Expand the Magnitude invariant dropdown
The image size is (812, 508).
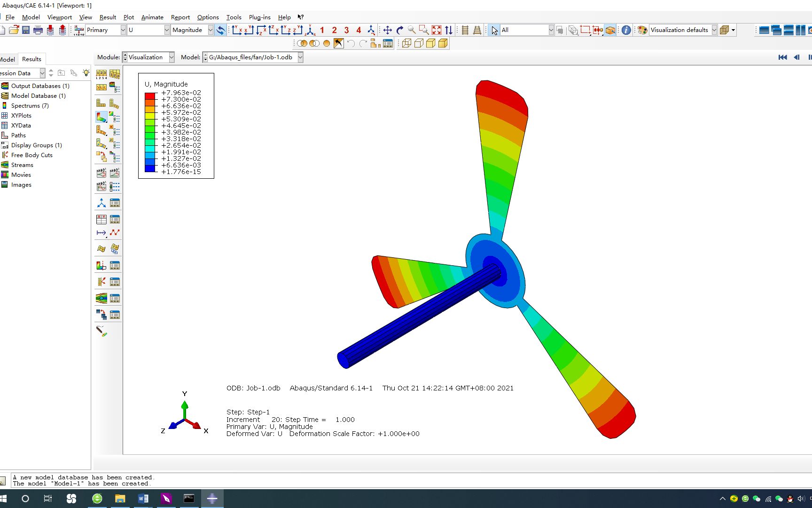coord(210,30)
